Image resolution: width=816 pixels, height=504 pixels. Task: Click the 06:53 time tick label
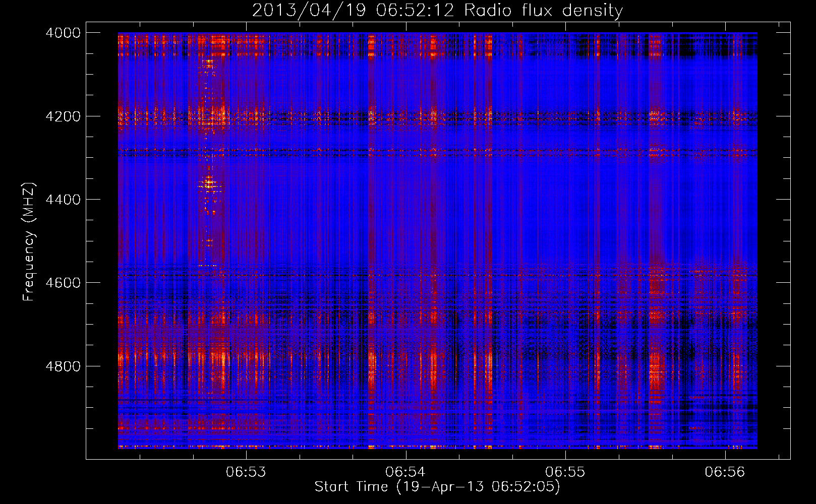[x=246, y=472]
